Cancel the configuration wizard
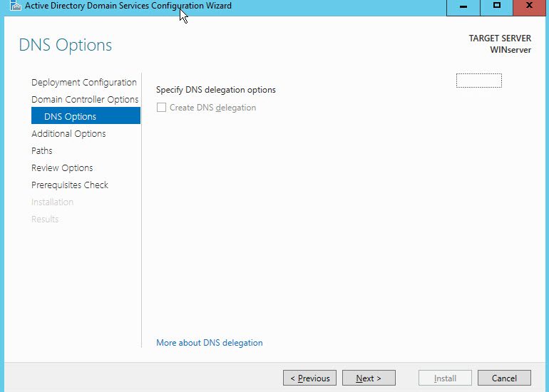Viewport: 549px width, 392px height. click(x=504, y=378)
